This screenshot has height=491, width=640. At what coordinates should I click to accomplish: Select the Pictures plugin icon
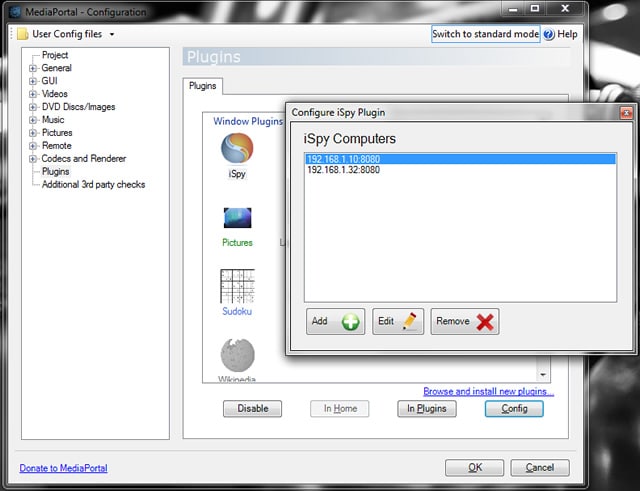[238, 218]
